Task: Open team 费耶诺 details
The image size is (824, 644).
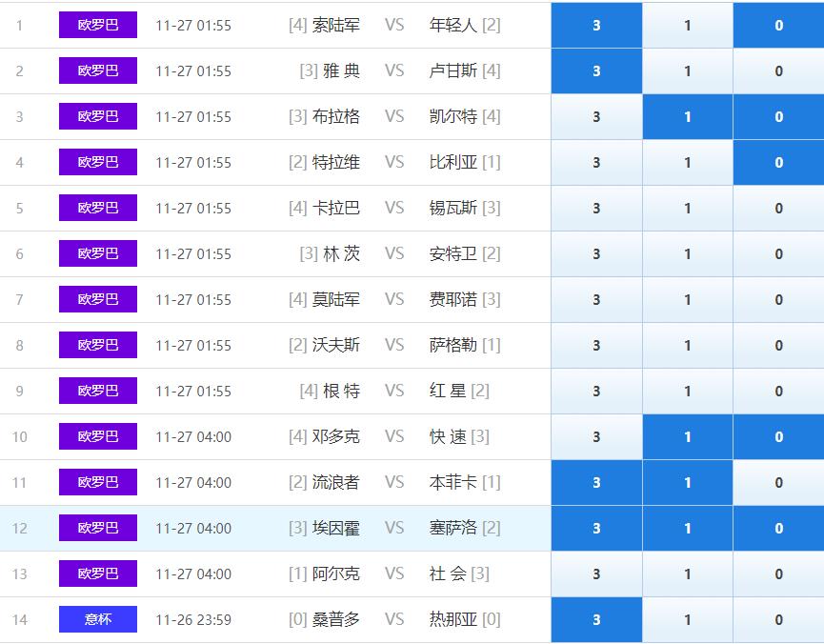Action: [x=453, y=300]
